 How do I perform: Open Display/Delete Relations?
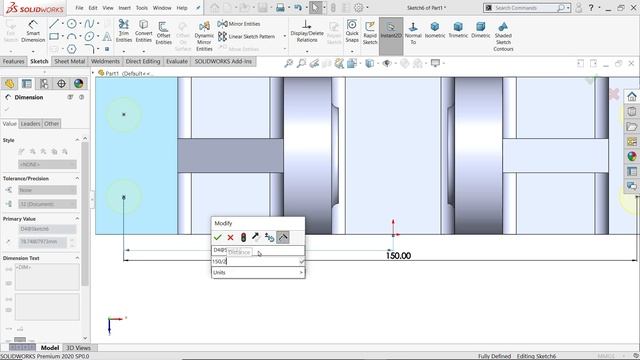click(x=307, y=31)
